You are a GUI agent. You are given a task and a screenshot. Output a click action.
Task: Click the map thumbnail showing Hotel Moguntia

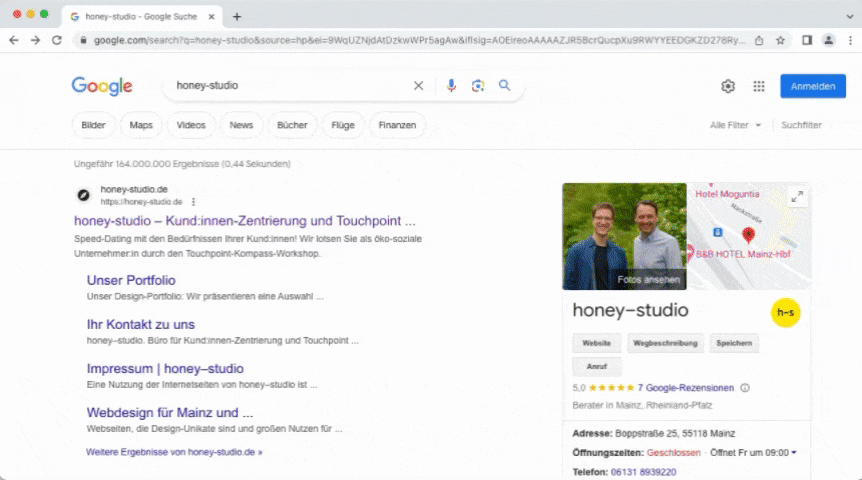pos(749,236)
